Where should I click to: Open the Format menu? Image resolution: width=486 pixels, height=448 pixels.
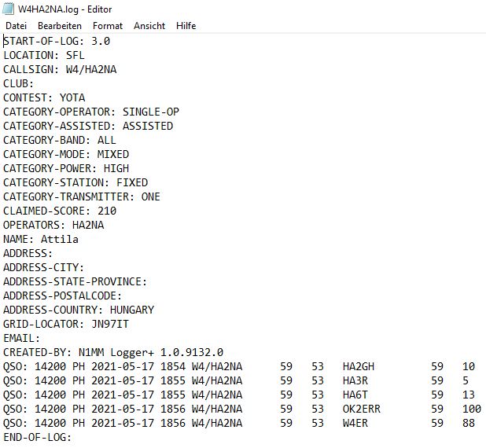tap(108, 26)
